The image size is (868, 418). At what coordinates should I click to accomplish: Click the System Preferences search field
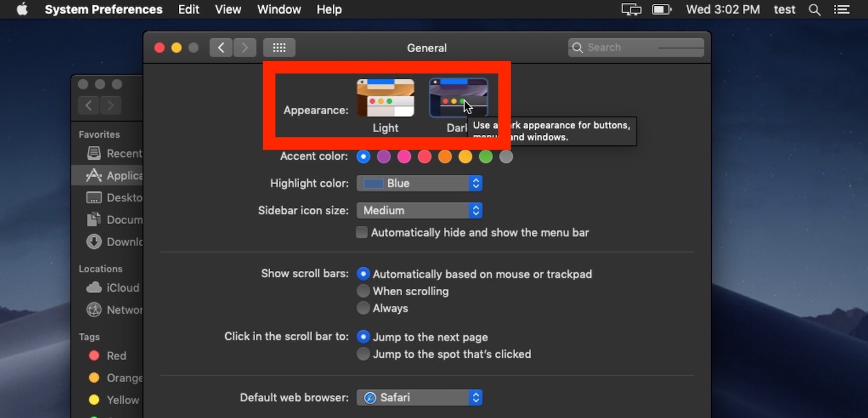pyautogui.click(x=636, y=47)
